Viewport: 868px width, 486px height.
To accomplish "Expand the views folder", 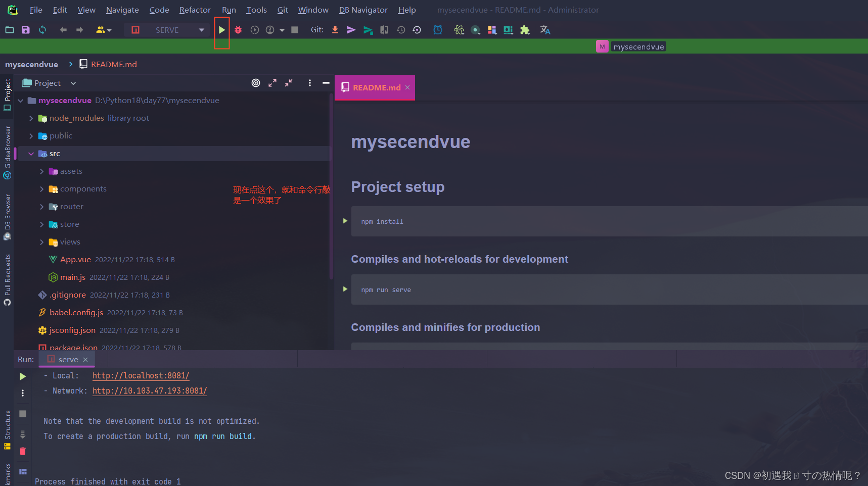I will (42, 242).
